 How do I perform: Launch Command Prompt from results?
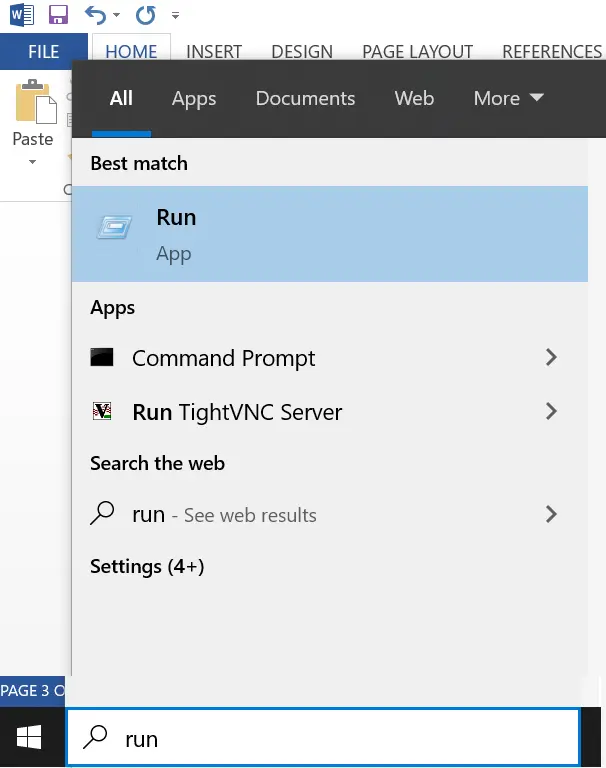click(x=223, y=358)
